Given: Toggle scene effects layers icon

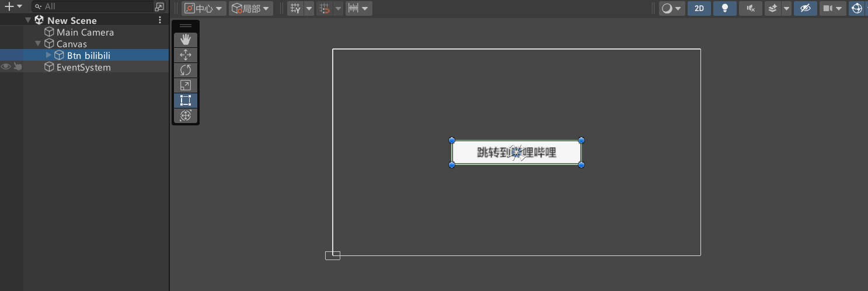Looking at the screenshot, I should [x=773, y=8].
